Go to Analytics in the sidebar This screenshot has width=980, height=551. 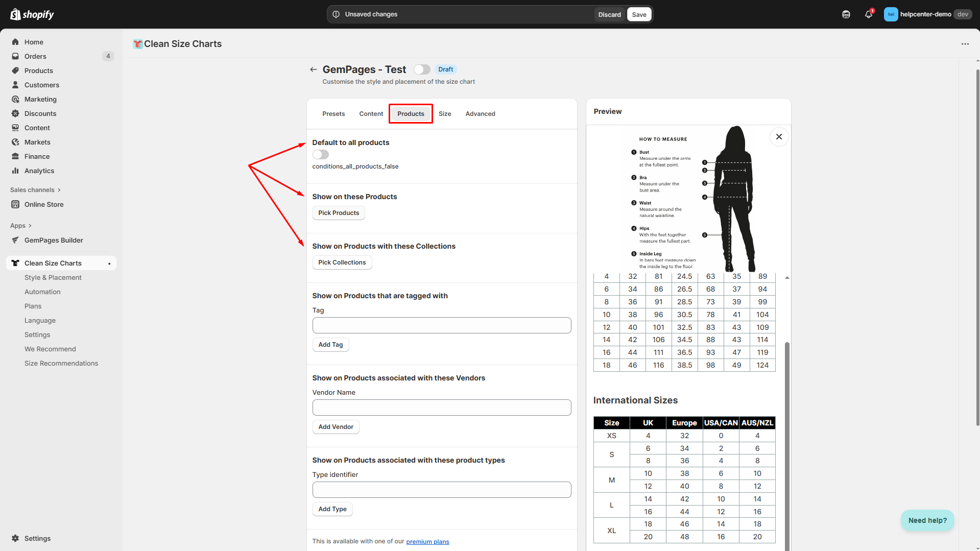pos(39,171)
